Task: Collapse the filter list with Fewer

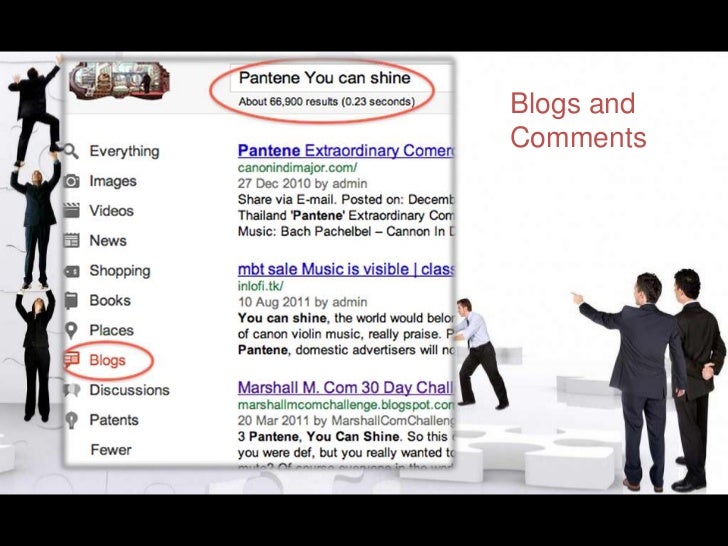Action: coord(111,449)
